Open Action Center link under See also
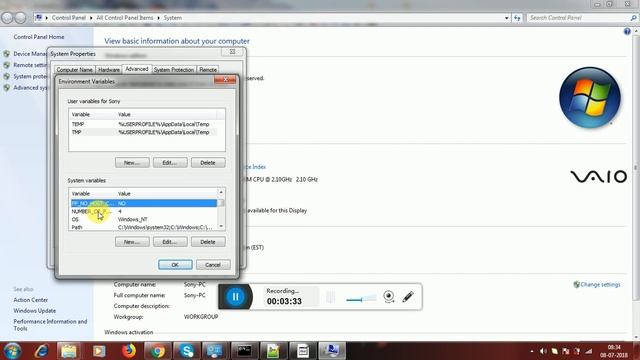 point(31,300)
